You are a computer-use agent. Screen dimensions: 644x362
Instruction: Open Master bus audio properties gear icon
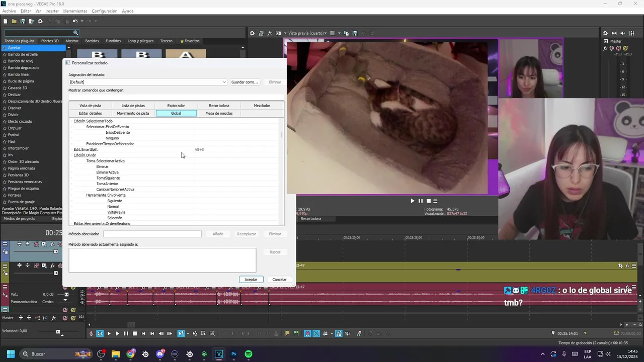(605, 33)
